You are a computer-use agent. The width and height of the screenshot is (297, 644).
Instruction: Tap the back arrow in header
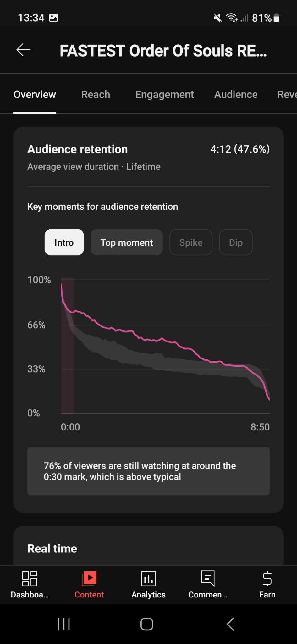[23, 50]
